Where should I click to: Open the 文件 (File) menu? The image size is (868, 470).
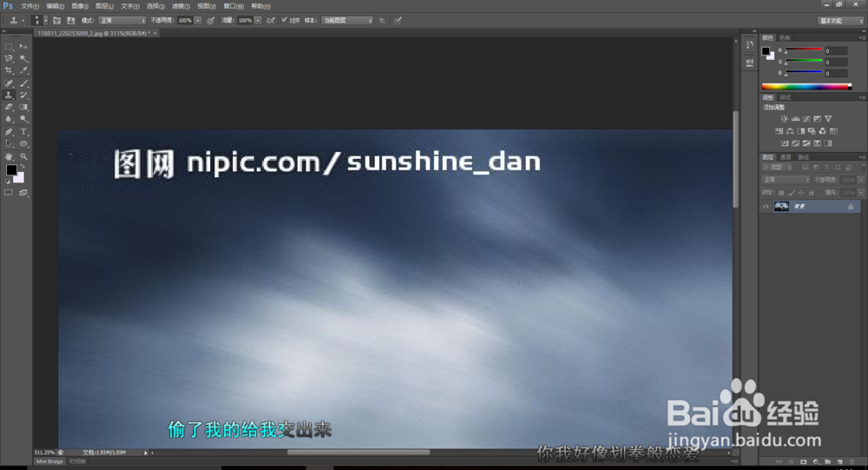point(30,6)
